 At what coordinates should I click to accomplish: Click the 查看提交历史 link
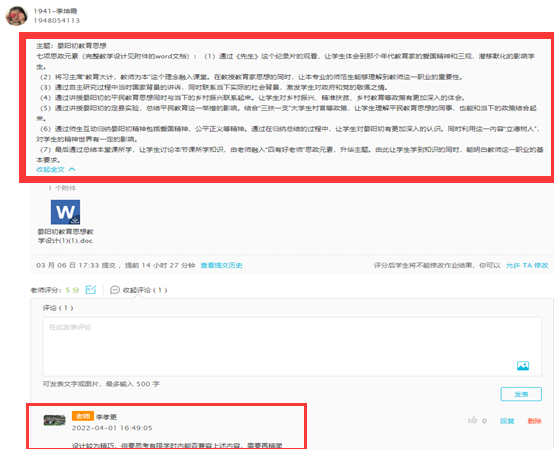tap(222, 265)
